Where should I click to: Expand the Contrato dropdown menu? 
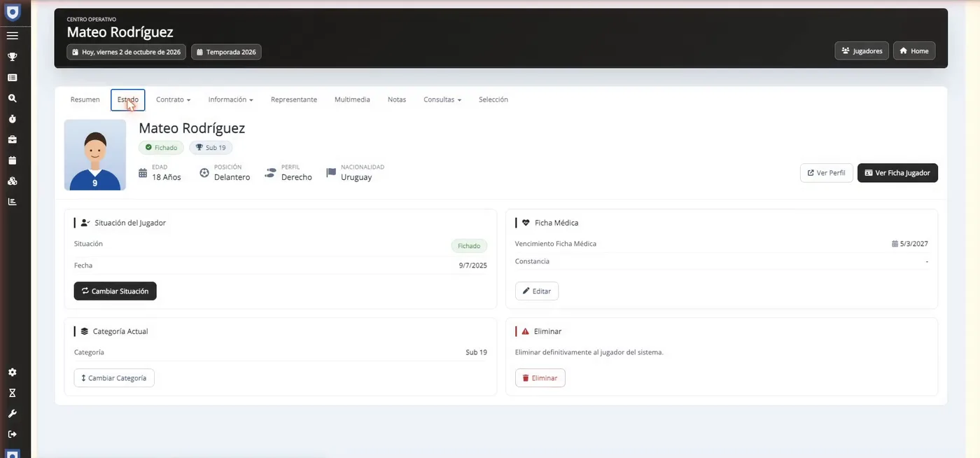173,99
